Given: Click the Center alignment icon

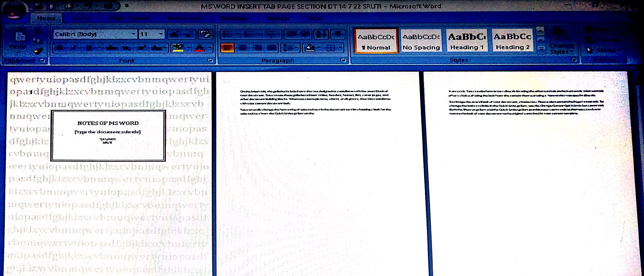Looking at the screenshot, I should pyautogui.click(x=242, y=48).
